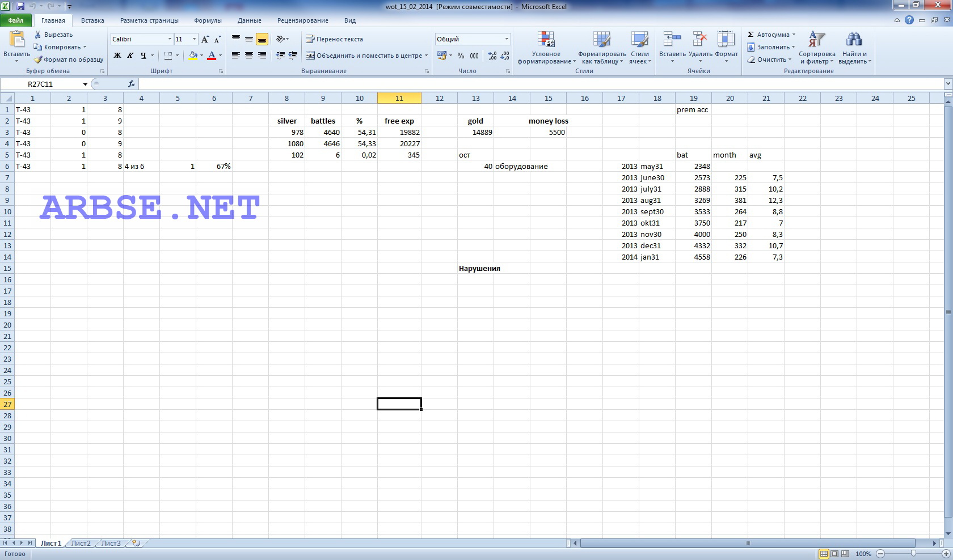Open number format Общий dropdown
This screenshot has width=953, height=560.
pos(507,39)
